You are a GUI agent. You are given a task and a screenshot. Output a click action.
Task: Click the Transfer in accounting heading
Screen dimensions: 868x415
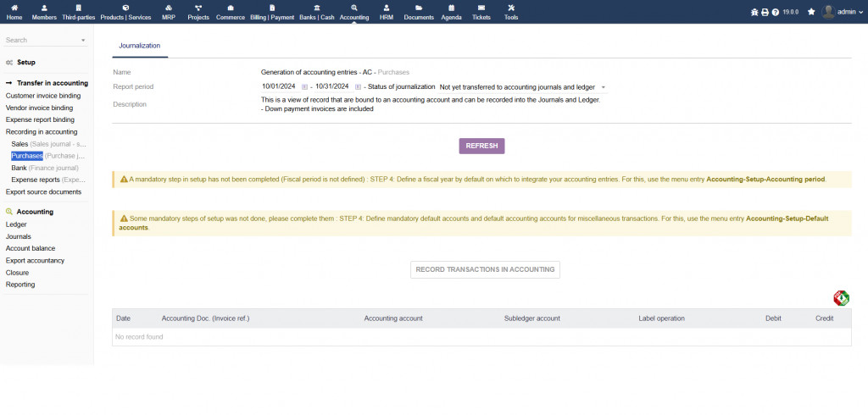52,83
